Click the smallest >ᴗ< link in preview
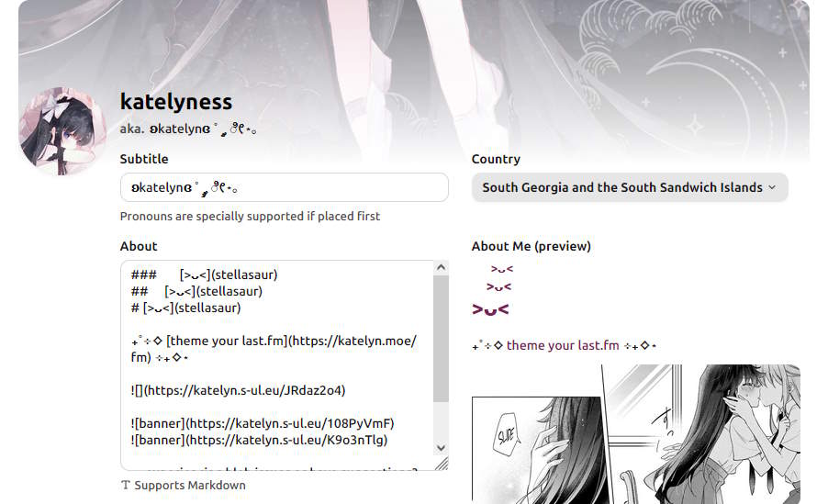The width and height of the screenshot is (828, 504). (502, 269)
